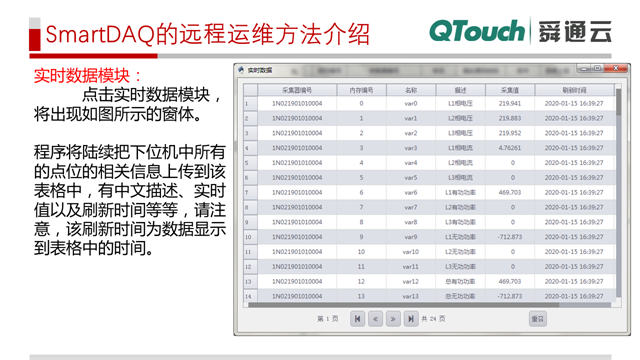Select row header number 14

[250, 296]
